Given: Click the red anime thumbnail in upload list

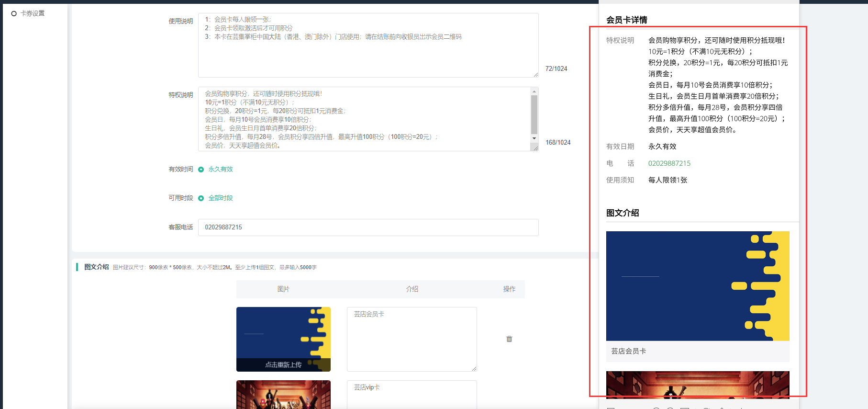Looking at the screenshot, I should click(x=283, y=395).
